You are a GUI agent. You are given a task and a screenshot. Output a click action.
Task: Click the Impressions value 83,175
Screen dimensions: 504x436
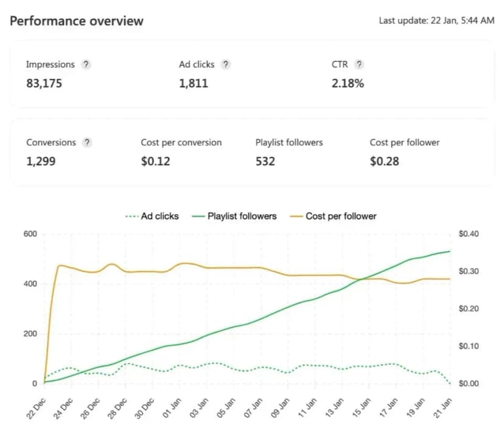[x=44, y=83]
